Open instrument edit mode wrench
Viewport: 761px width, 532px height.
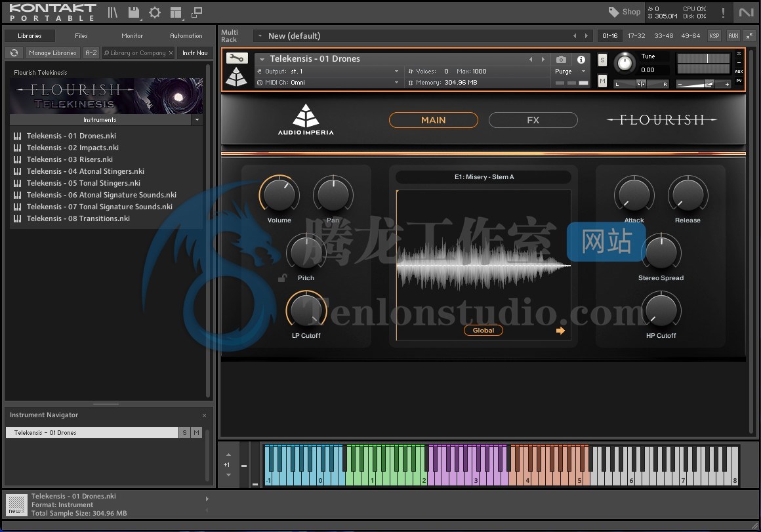pos(237,58)
